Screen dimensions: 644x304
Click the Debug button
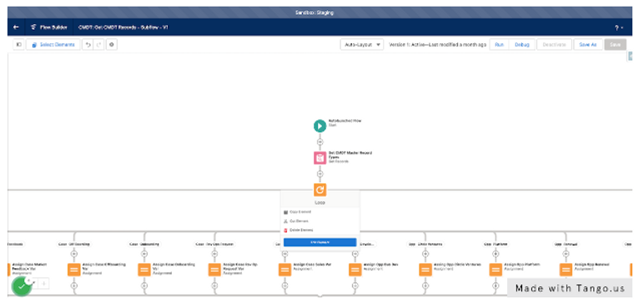[x=522, y=45]
